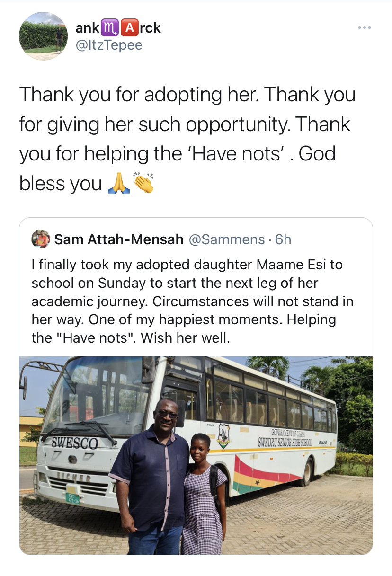
Task: Click the Scorpio emoji in the display name
Action: 108,28
